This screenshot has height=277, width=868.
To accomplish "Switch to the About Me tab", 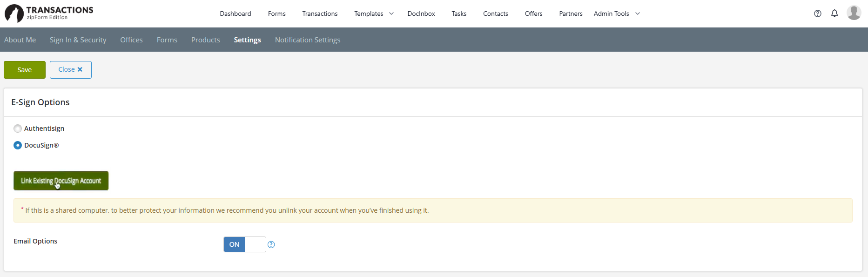I will pyautogui.click(x=20, y=40).
